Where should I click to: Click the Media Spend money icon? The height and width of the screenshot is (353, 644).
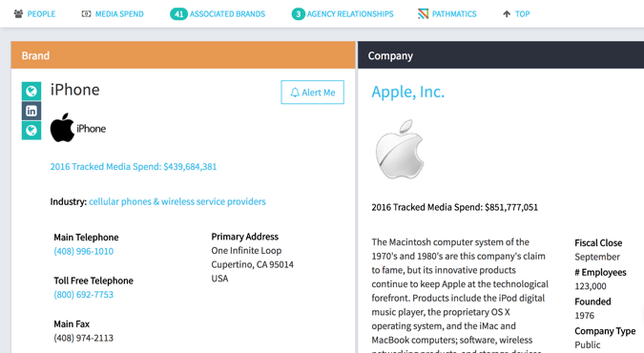point(86,14)
